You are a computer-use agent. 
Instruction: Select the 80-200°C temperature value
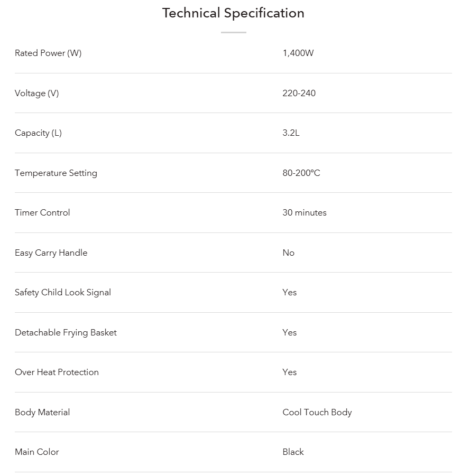point(301,173)
